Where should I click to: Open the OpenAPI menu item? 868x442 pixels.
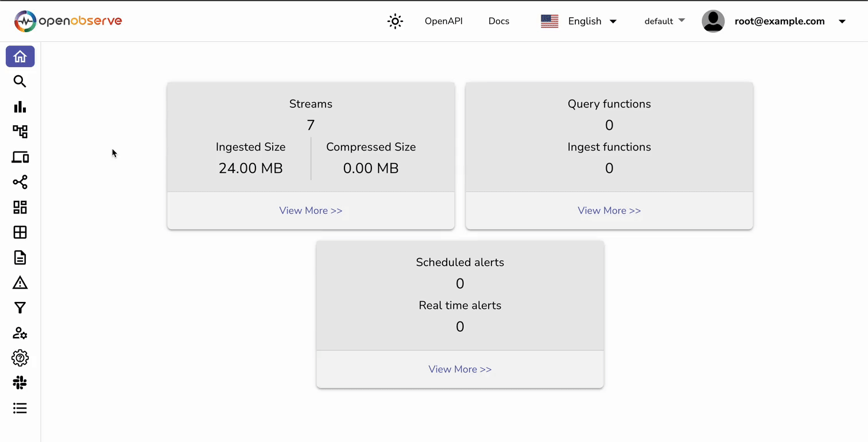pyautogui.click(x=443, y=21)
